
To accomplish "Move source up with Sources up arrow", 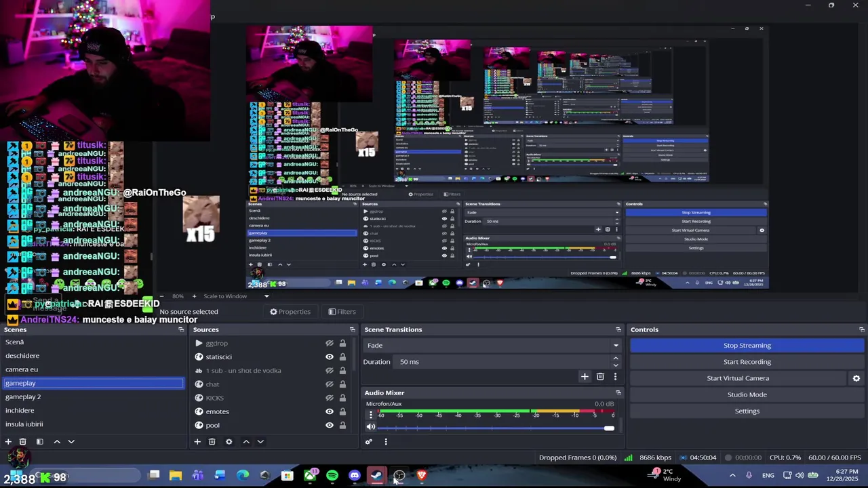I will (x=246, y=441).
